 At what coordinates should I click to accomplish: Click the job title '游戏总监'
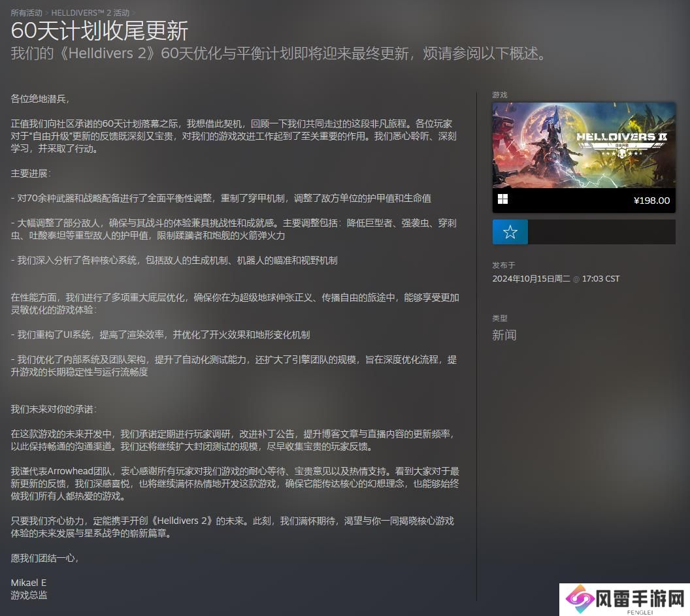(29, 595)
